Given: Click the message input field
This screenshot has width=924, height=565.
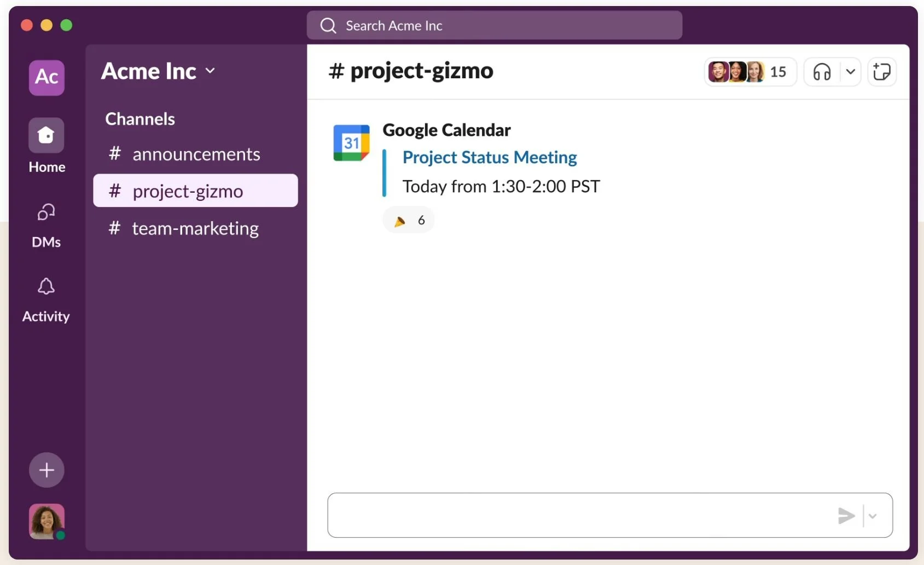Looking at the screenshot, I should point(580,515).
